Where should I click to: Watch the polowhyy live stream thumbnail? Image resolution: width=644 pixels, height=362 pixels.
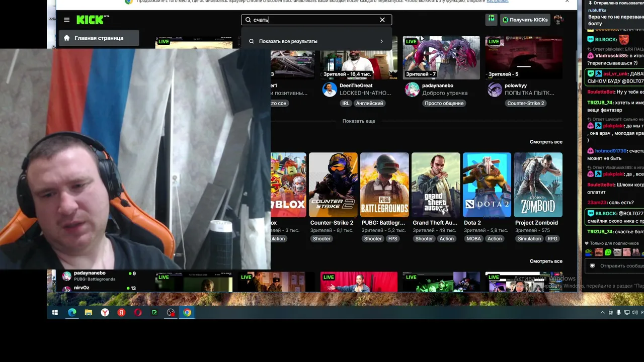[x=524, y=57]
